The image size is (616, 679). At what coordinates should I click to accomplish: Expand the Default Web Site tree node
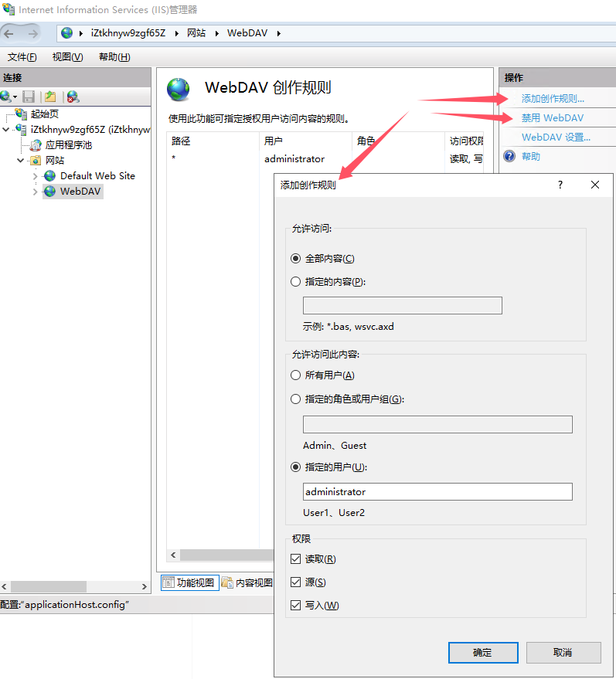click(x=35, y=176)
